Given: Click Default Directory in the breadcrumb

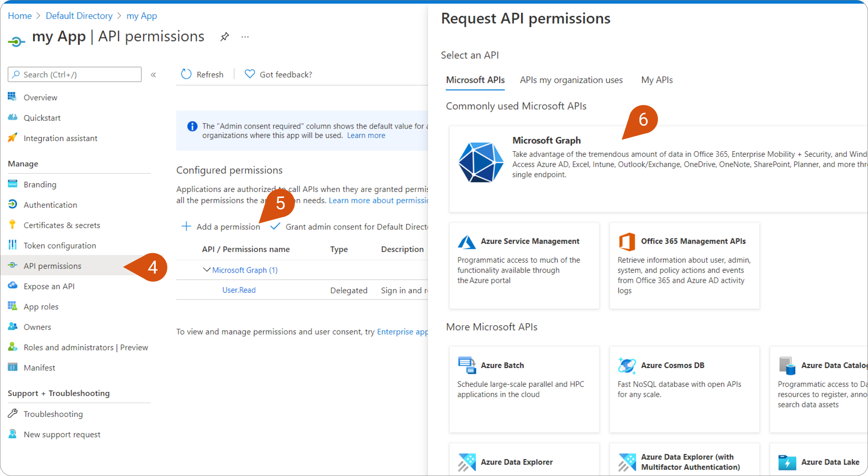Looking at the screenshot, I should (x=79, y=16).
